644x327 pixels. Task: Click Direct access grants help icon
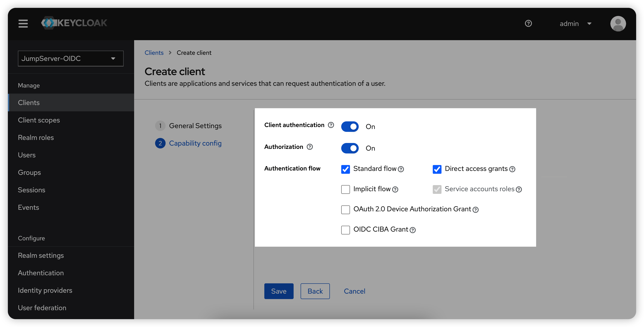(512, 169)
